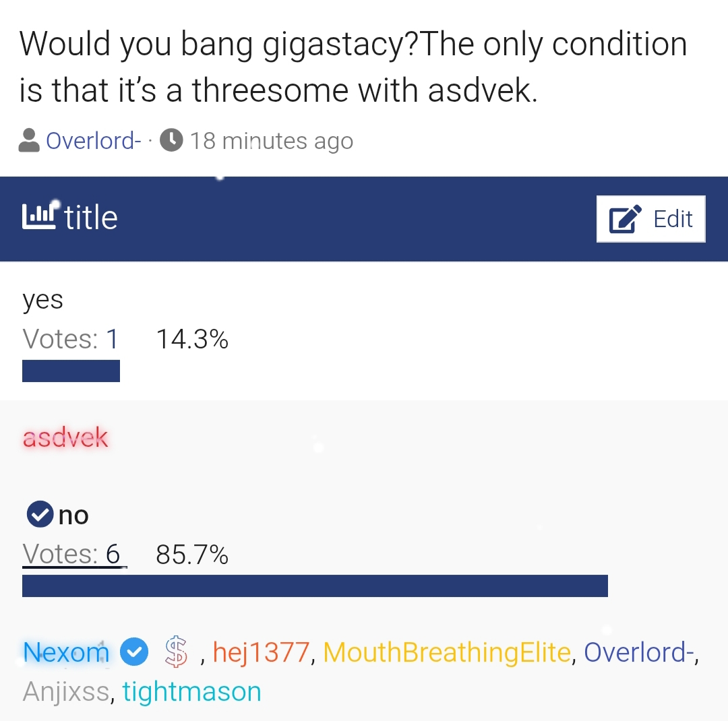Open hej1377 voter profile
The height and width of the screenshot is (721, 728).
point(261,652)
